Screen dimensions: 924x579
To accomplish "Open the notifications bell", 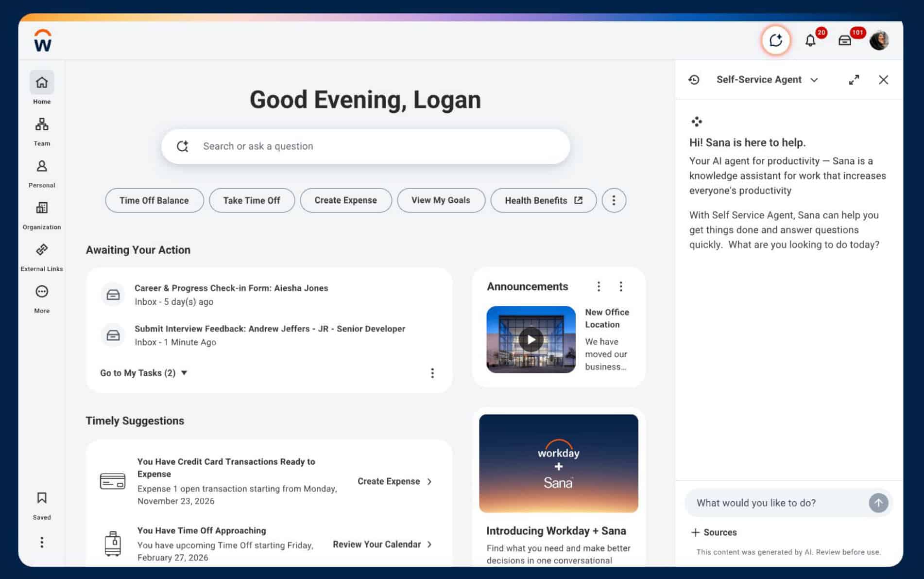I will 810,40.
